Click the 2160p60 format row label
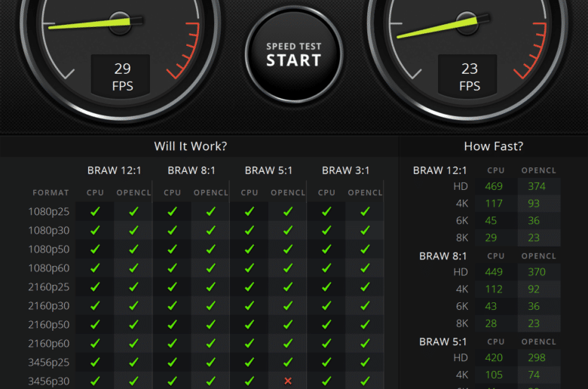 click(49, 343)
